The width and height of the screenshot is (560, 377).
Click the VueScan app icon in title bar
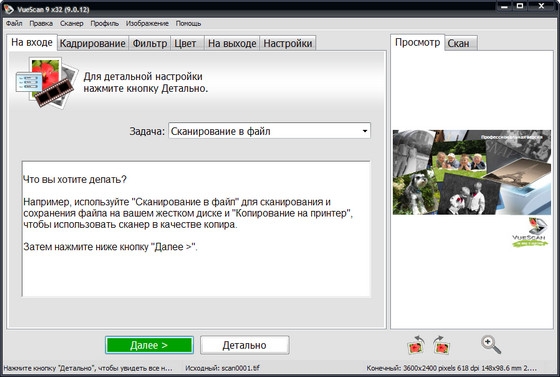tap(9, 9)
